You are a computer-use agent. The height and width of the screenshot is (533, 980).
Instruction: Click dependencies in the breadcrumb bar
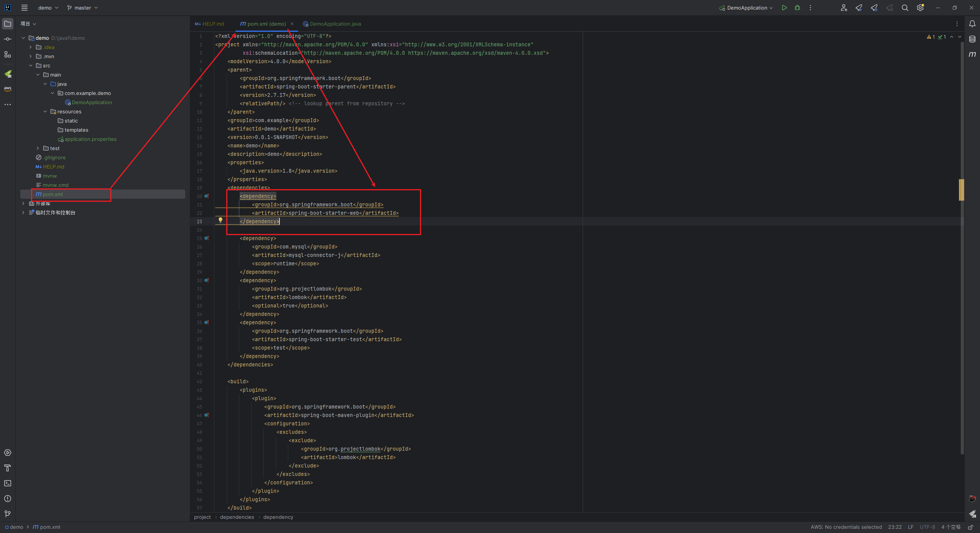click(237, 517)
